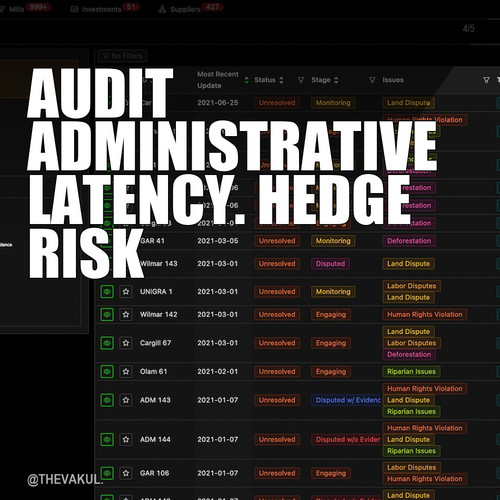Click Disputed stage for Wilmar 143
This screenshot has height=500, width=500.
coord(330,264)
